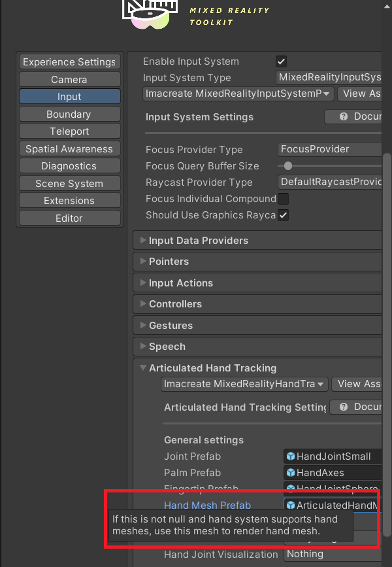Click the Input System Settings documentation help icon
Screen dimensions: 392x567
click(x=344, y=116)
